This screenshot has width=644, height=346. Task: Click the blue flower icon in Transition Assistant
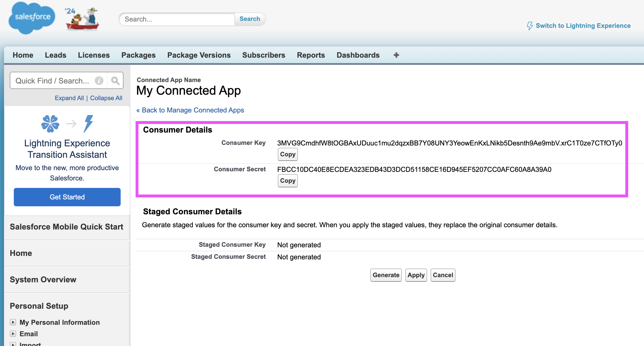50,124
